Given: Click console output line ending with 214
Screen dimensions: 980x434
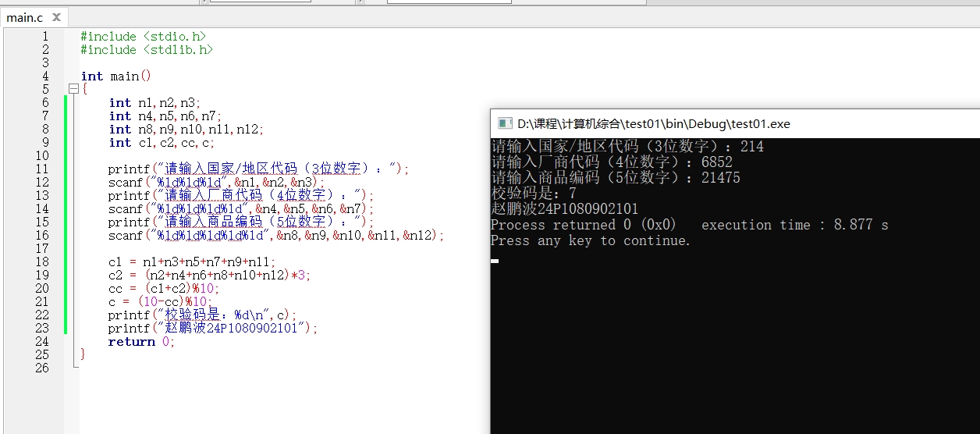Looking at the screenshot, I should [x=627, y=146].
